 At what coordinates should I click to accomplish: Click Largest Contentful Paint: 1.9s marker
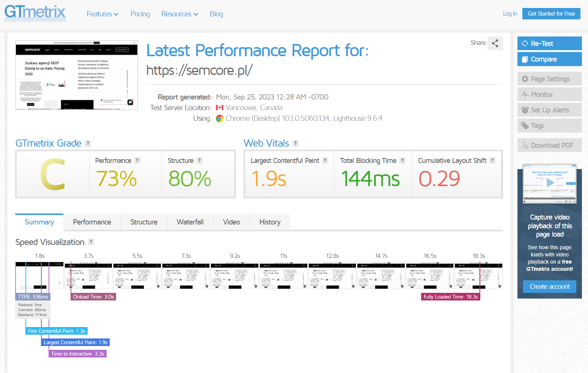coord(75,342)
